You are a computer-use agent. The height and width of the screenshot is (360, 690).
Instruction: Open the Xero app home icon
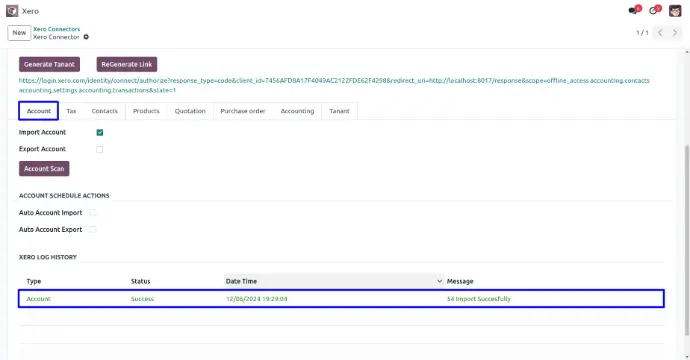tap(12, 11)
